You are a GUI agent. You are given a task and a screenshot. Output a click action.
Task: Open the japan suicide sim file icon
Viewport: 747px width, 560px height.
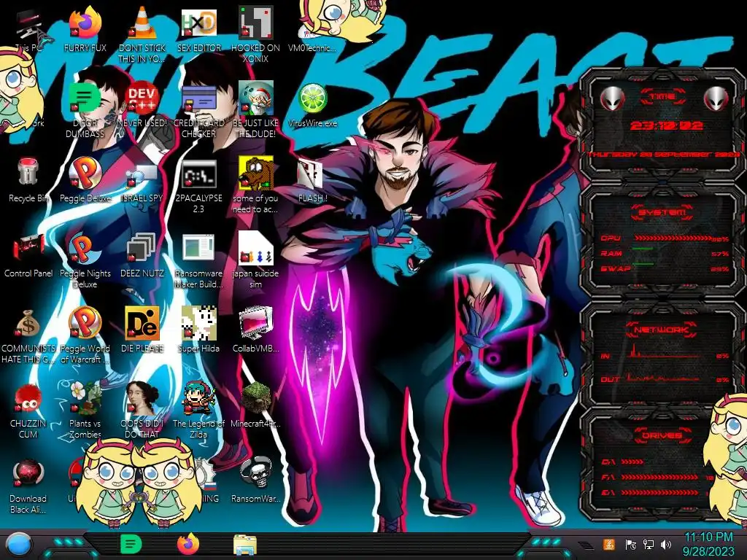click(x=255, y=248)
